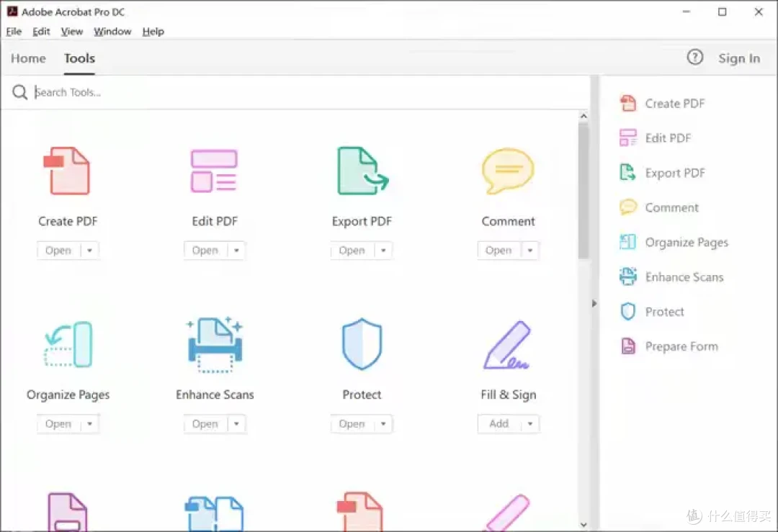Screen dimensions: 778x532
Task: Expand the dropdown arrow for Organize Pages
Action: [x=90, y=424]
